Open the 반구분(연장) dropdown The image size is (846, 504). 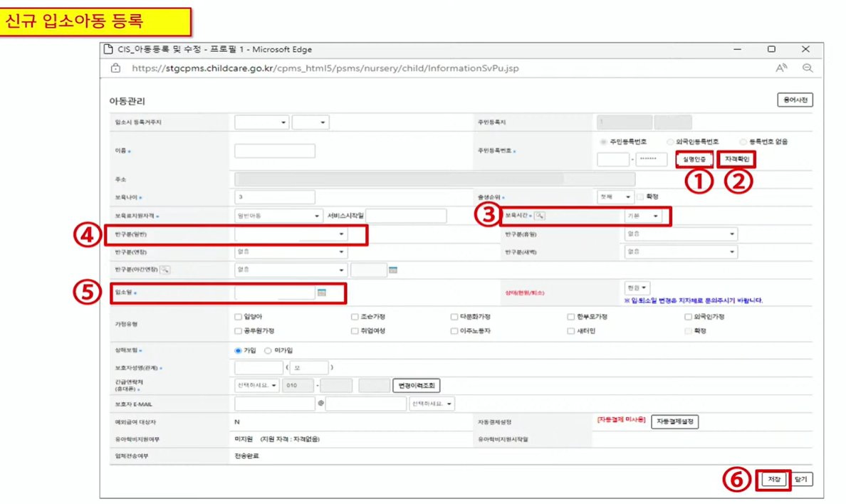point(291,252)
